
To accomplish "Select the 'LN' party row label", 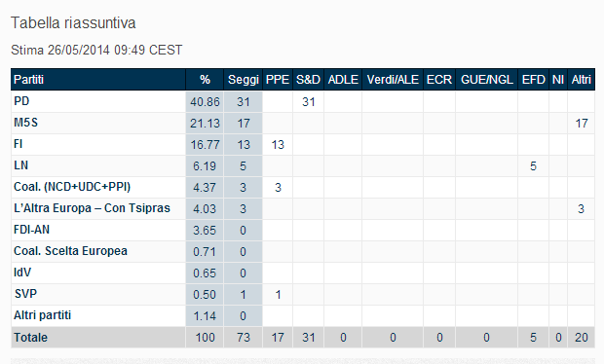I will [20, 165].
